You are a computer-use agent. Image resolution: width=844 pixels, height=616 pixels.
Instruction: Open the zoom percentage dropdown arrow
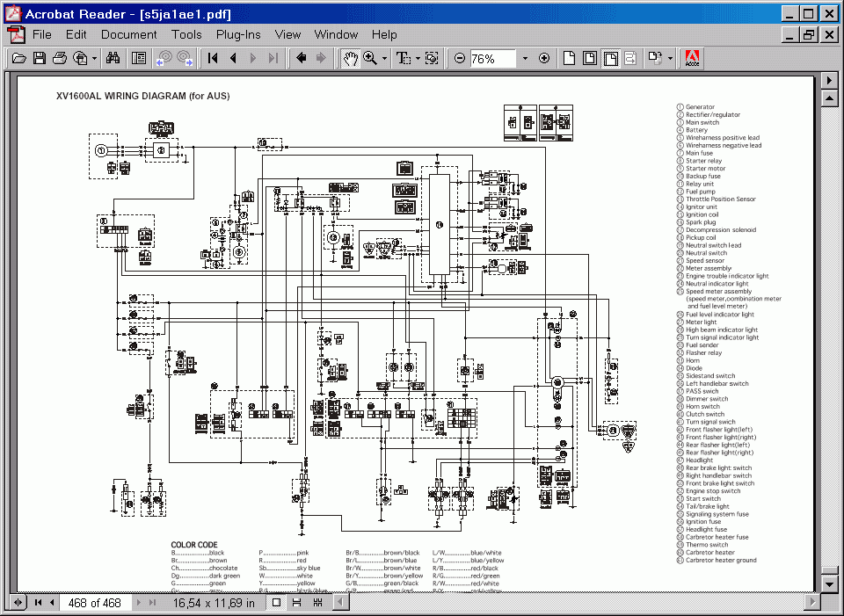pos(525,59)
